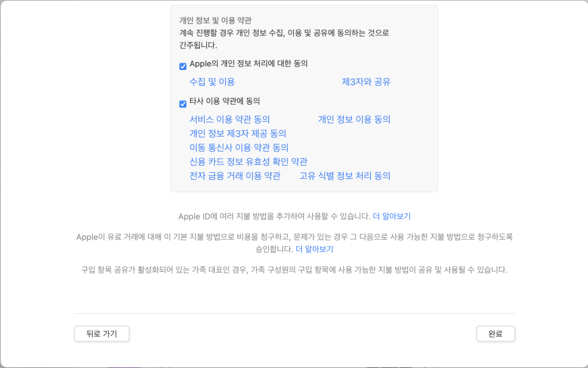Open the 제3자와 공유 link
588x368 pixels.
[x=366, y=82]
